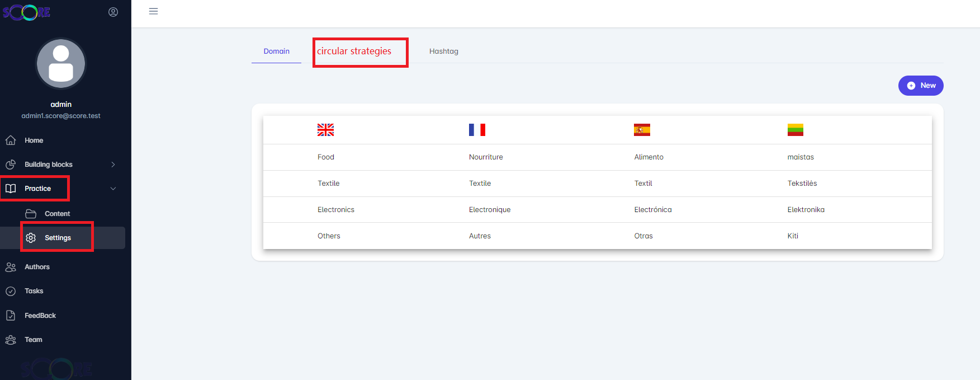
Task: Select the Domain tab
Action: (x=276, y=51)
